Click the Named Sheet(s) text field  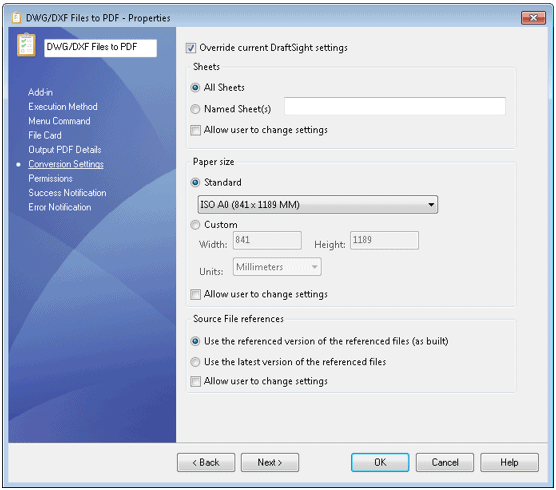point(395,106)
